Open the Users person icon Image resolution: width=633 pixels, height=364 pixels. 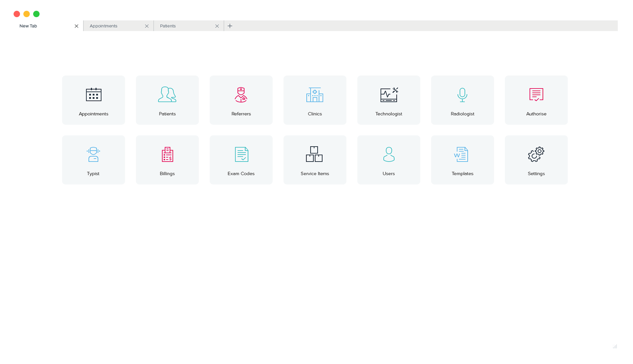tap(389, 154)
